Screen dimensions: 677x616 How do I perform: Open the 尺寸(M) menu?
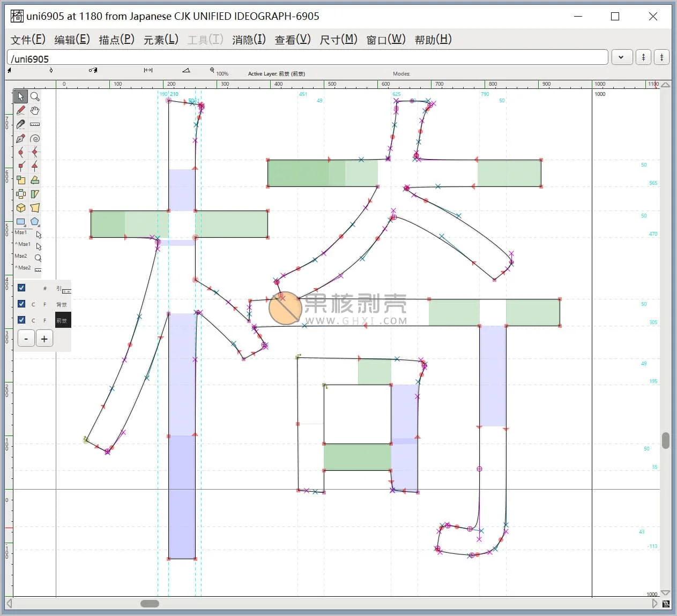[338, 40]
